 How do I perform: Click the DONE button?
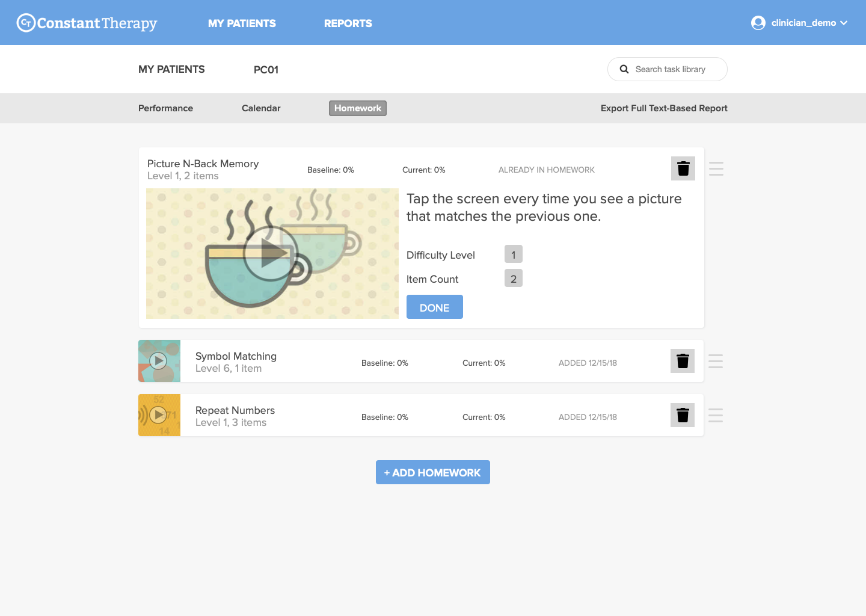(435, 307)
